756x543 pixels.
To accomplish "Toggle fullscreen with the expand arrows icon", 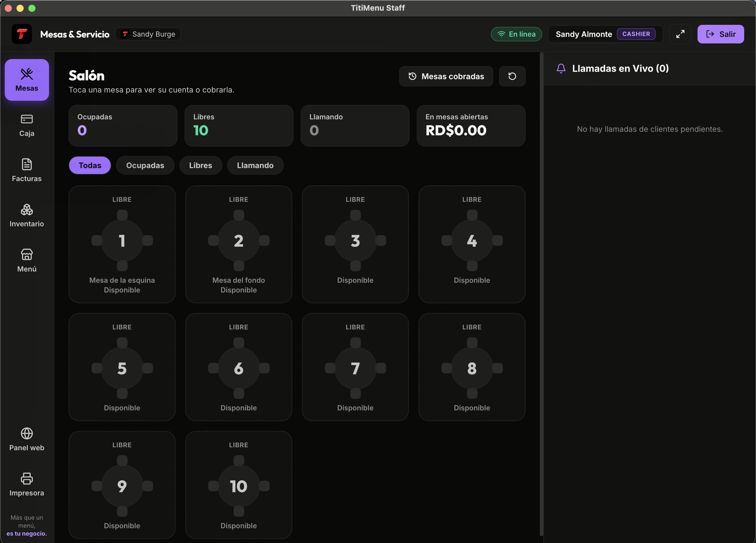I will pos(680,34).
